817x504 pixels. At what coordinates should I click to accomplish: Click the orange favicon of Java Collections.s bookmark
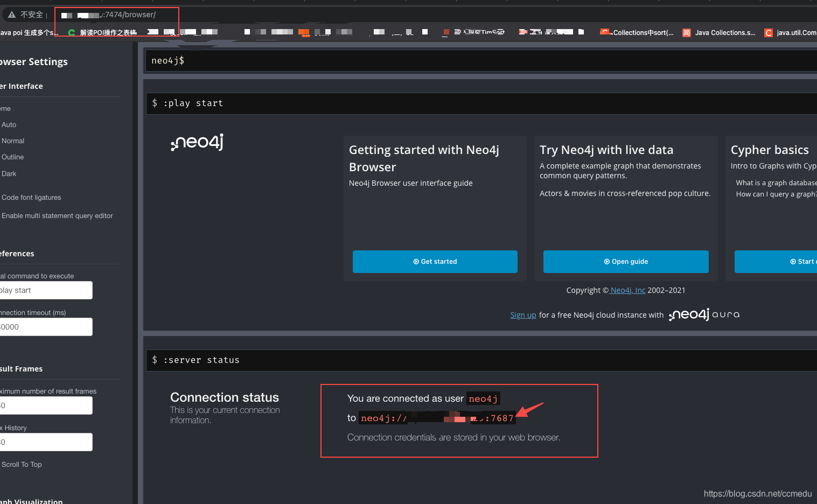tap(686, 32)
